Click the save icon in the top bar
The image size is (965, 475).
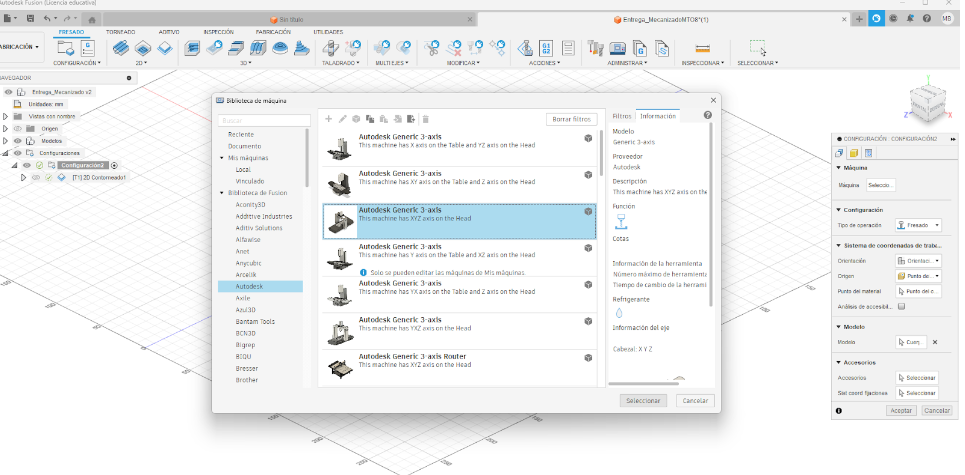coord(31,19)
